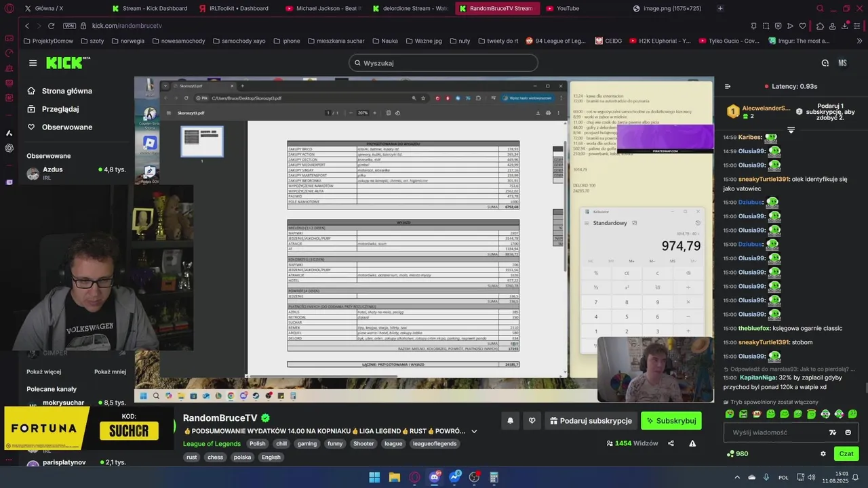Image resolution: width=868 pixels, height=488 pixels.
Task: Open Windows Start menu
Action: (x=374, y=477)
